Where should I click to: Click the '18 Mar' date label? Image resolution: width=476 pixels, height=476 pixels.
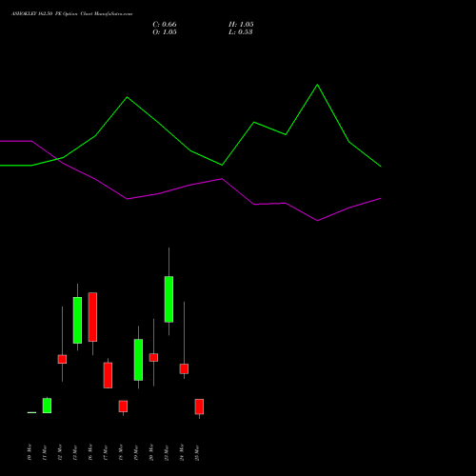(121, 452)
